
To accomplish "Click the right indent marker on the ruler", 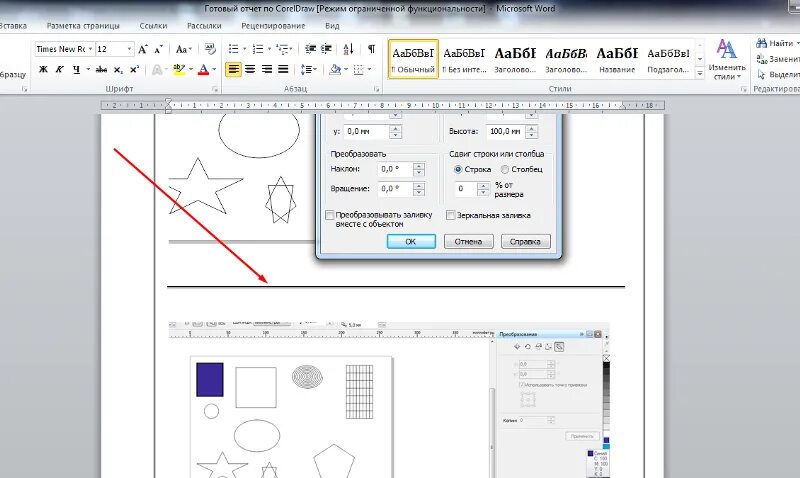I will (x=622, y=107).
